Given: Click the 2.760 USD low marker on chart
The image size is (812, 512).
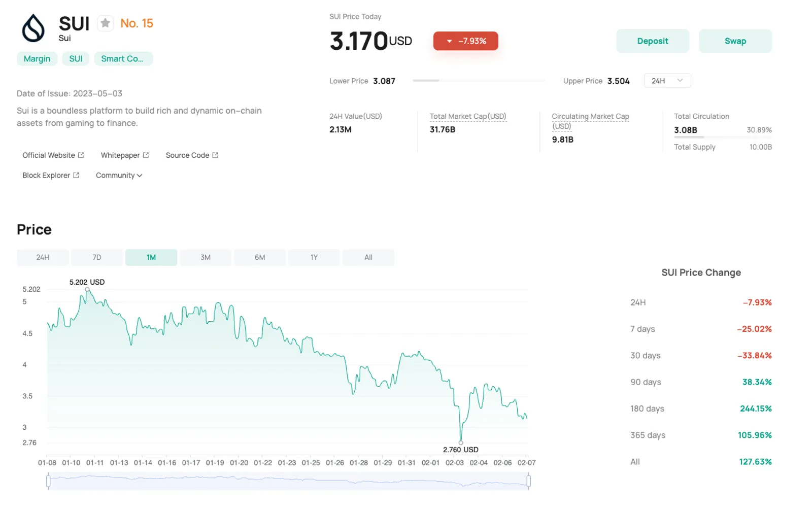Looking at the screenshot, I should pos(461,442).
